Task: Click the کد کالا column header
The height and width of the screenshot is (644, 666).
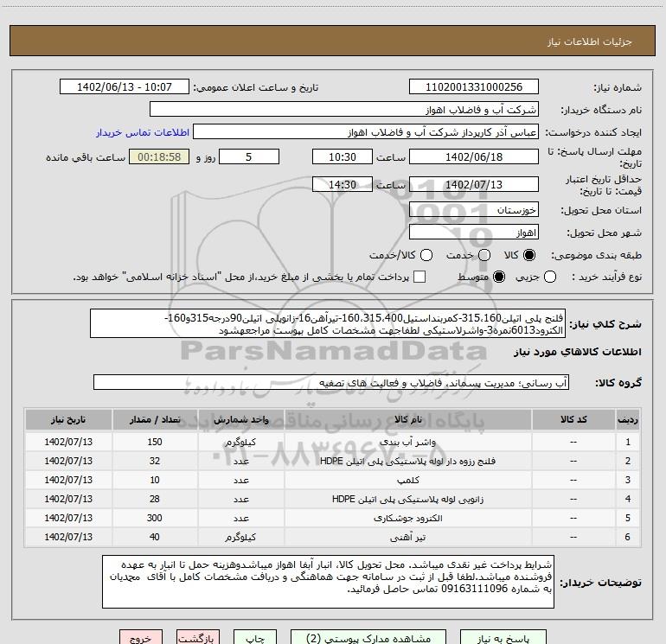Action: pos(573,419)
